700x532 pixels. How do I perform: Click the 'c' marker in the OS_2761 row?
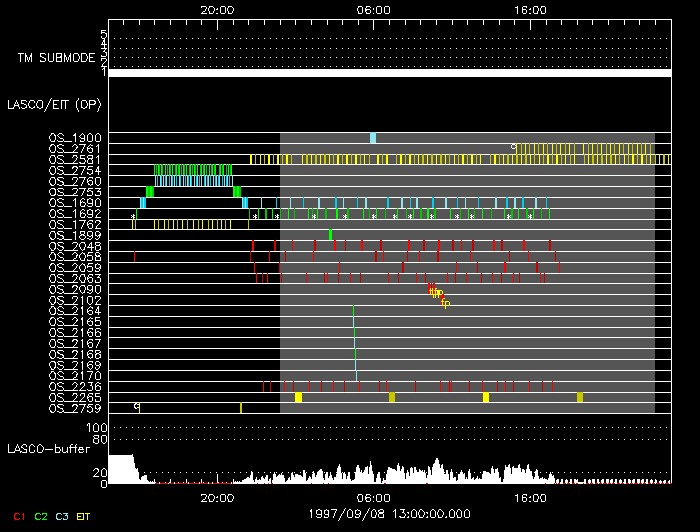tap(513, 147)
